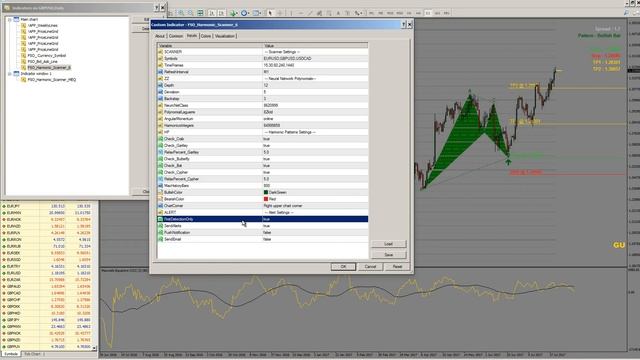Click the tile windows grid toolbar icon

200,13
